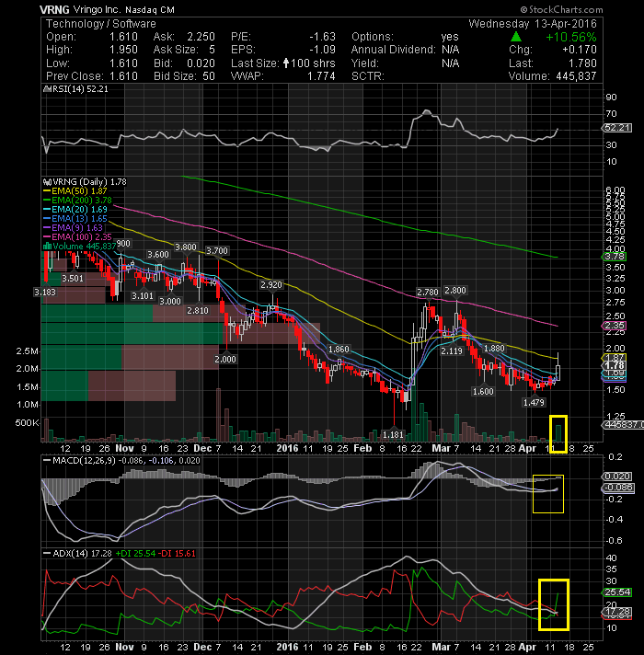Click the Options value yes
Screen dimensions: 644x655
click(450, 37)
